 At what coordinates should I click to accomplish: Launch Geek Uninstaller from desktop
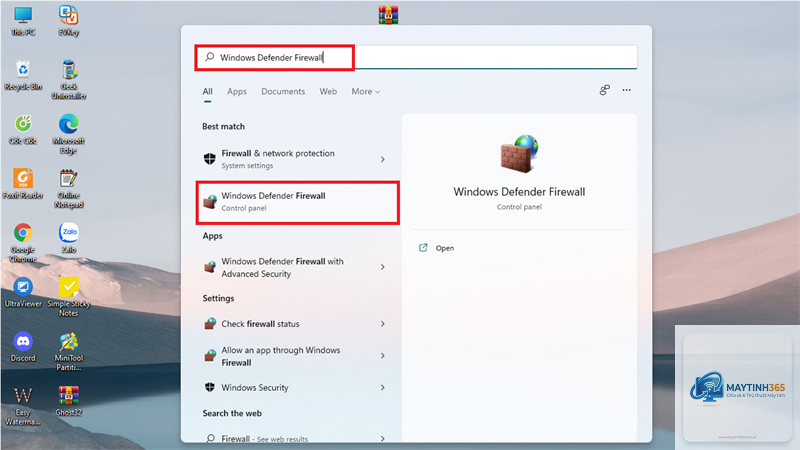point(68,80)
